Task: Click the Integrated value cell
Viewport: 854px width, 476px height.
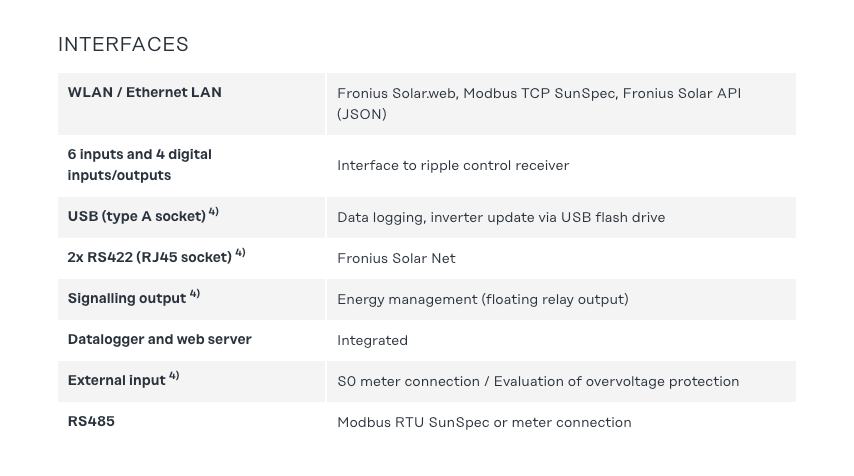Action: (372, 340)
